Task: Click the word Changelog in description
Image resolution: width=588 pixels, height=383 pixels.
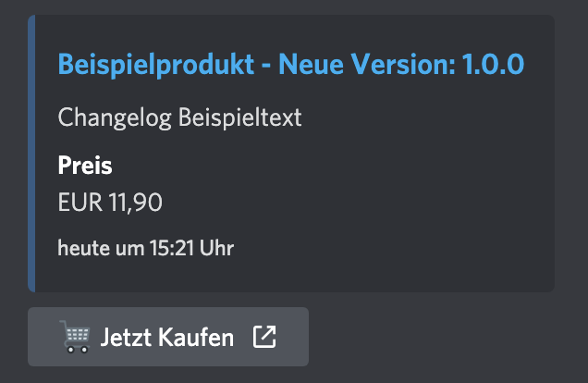Action: click(101, 117)
